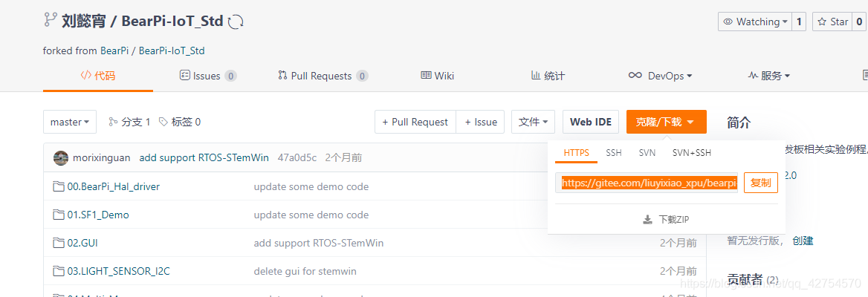The width and height of the screenshot is (868, 297).
Task: Open commit message add support RTOS-STemWin
Action: (204, 157)
